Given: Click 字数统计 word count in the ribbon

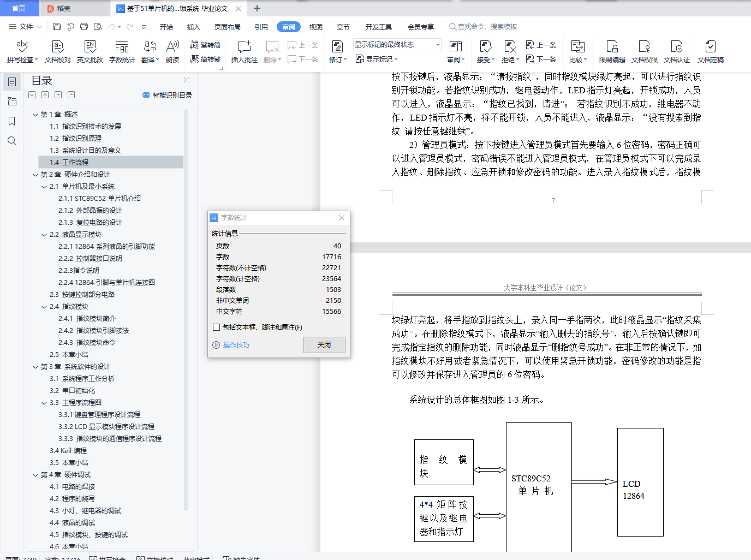Looking at the screenshot, I should click(x=122, y=52).
